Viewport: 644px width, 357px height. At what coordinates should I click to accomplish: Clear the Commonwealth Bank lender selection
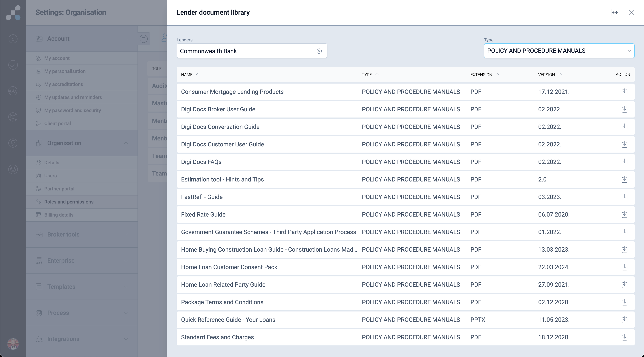319,51
